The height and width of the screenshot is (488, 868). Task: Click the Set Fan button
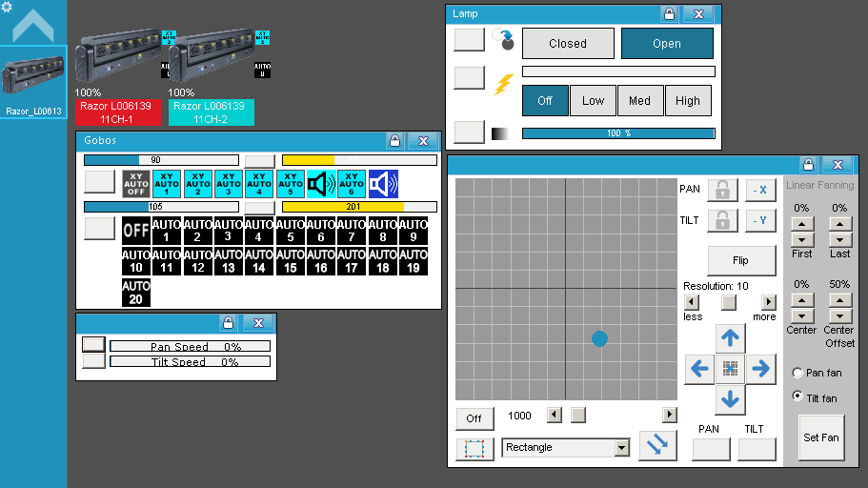[821, 437]
